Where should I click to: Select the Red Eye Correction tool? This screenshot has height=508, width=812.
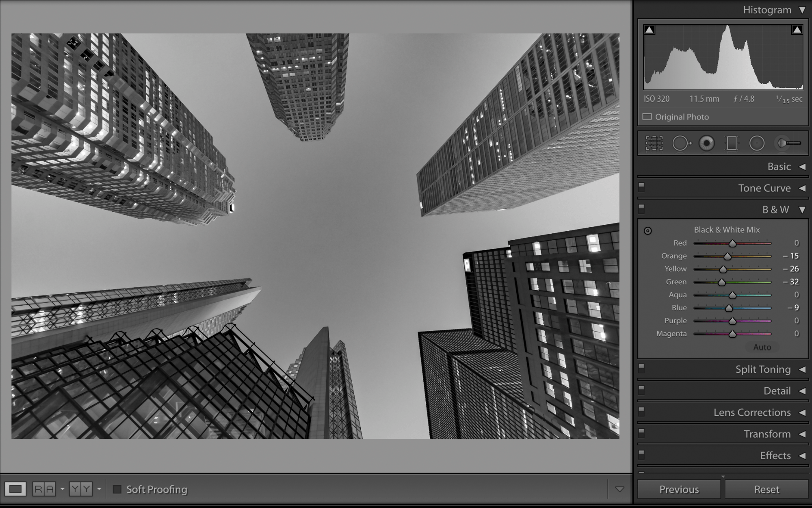(x=707, y=143)
